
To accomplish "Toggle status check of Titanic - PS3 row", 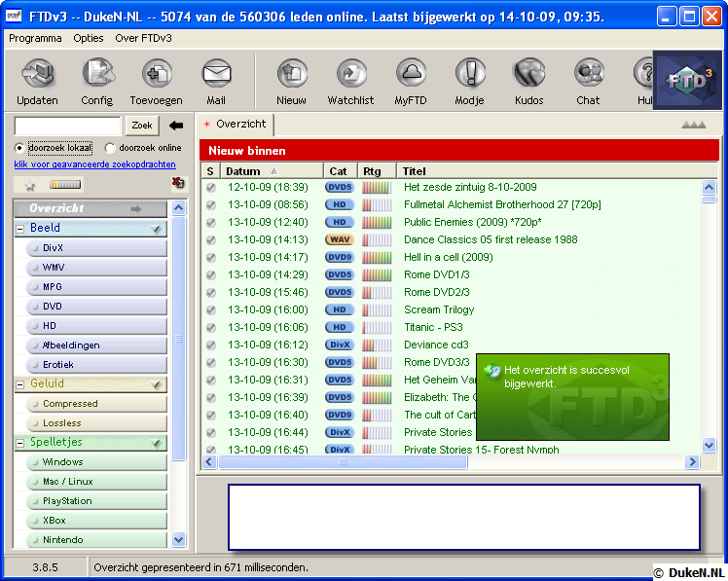I will click(211, 327).
